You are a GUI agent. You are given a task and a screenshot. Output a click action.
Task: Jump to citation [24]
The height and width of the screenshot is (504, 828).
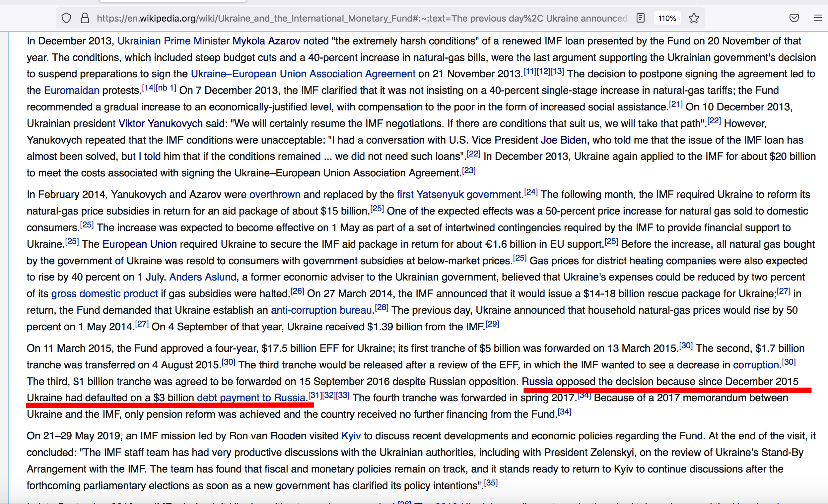coord(531,192)
